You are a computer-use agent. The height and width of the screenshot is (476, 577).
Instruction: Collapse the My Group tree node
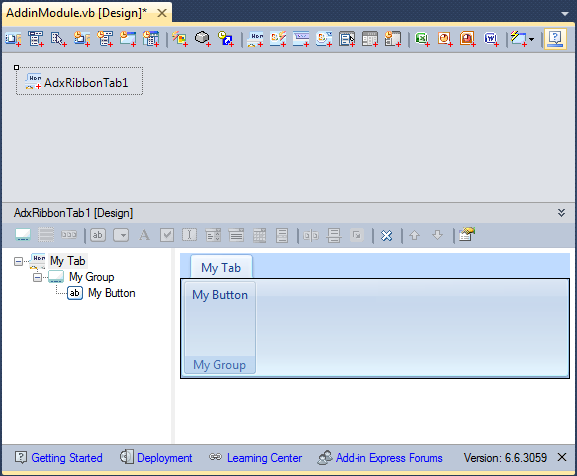(37, 277)
